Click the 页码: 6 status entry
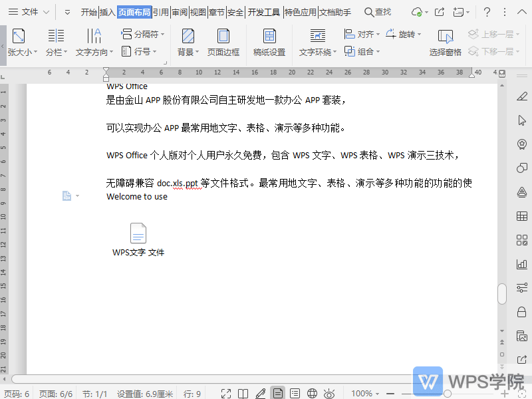Viewport: 532px width, 399px height. (17, 394)
